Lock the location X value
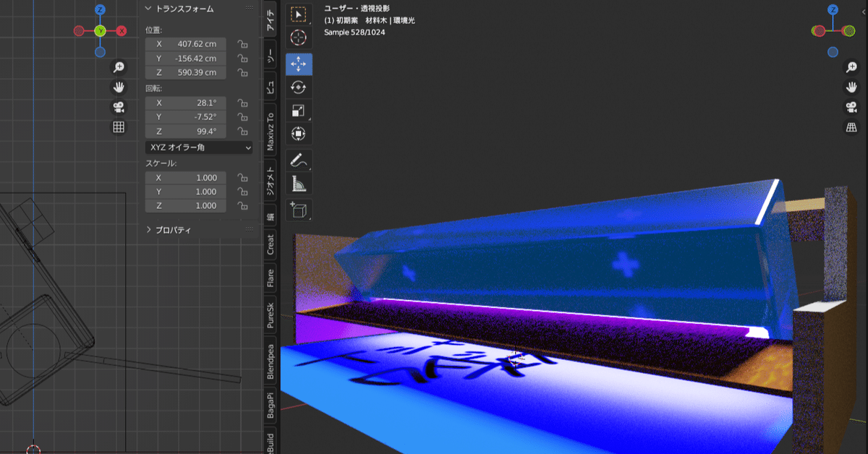 (x=243, y=44)
